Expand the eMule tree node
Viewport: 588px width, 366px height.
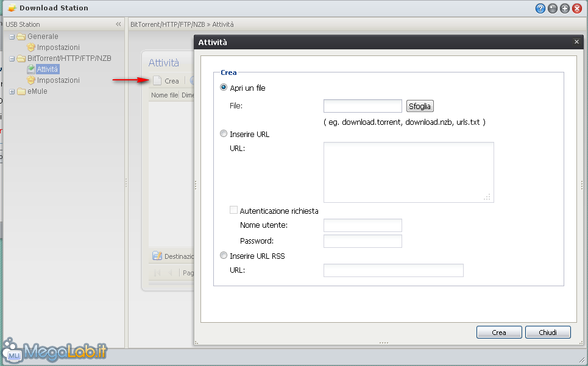(x=12, y=91)
